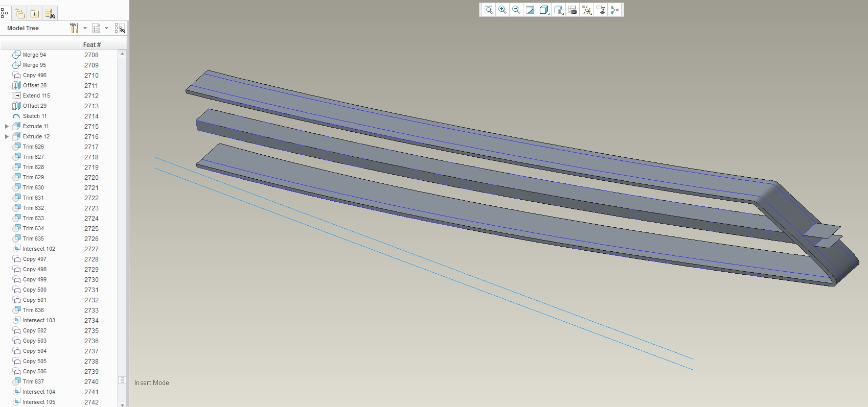Click the Trim 629 feature icon

coord(16,177)
